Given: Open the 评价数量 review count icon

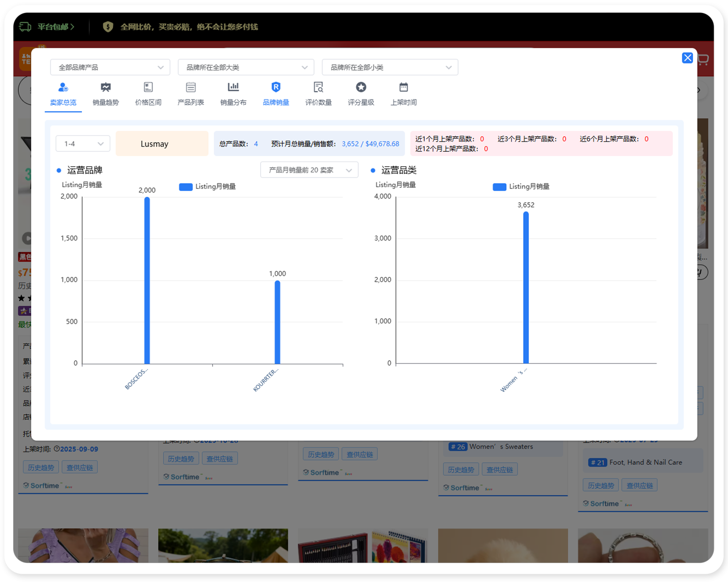Looking at the screenshot, I should [318, 88].
